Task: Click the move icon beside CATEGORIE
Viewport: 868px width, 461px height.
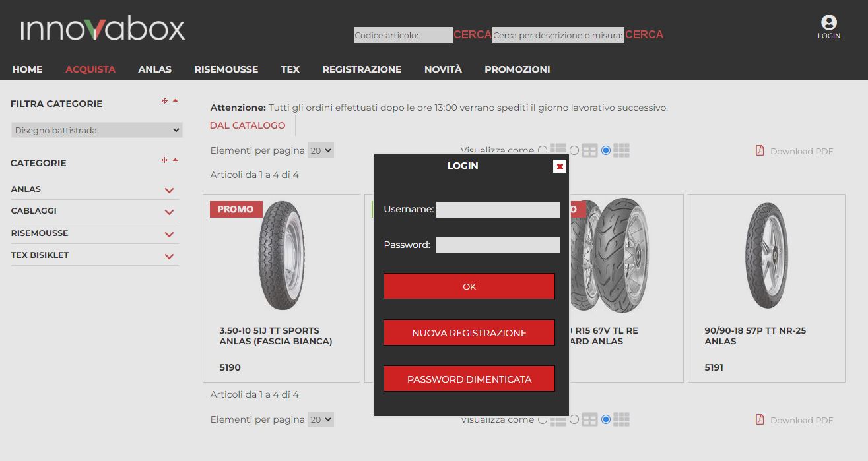Action: click(164, 160)
